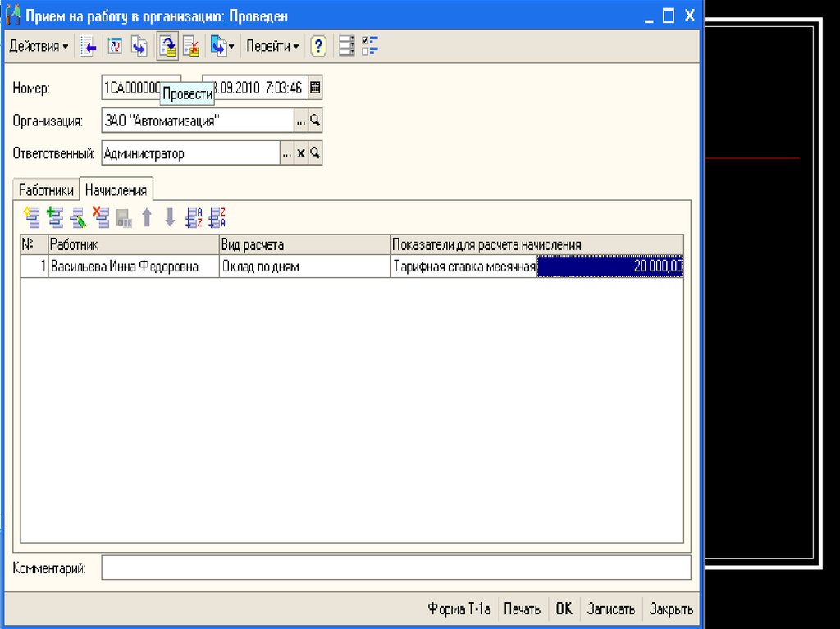Click the Форма Т-1а button

(459, 609)
